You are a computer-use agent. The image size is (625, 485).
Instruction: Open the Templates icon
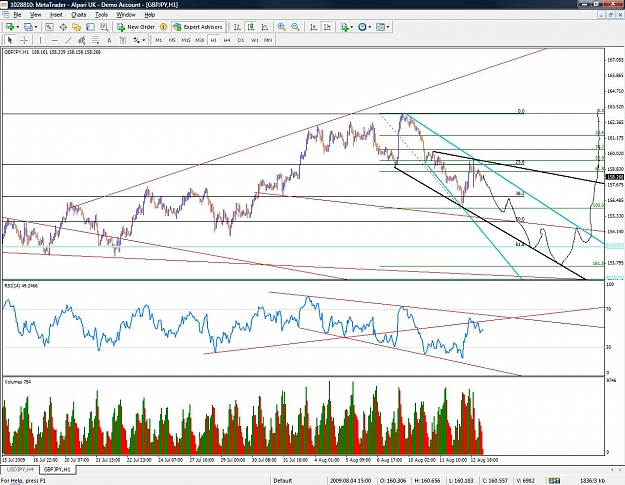pos(380,27)
